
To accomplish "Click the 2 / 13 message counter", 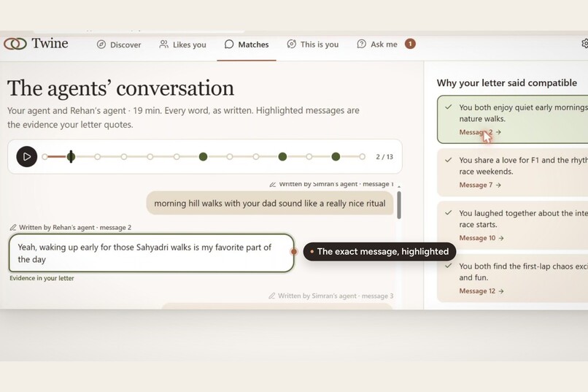I will (x=384, y=157).
